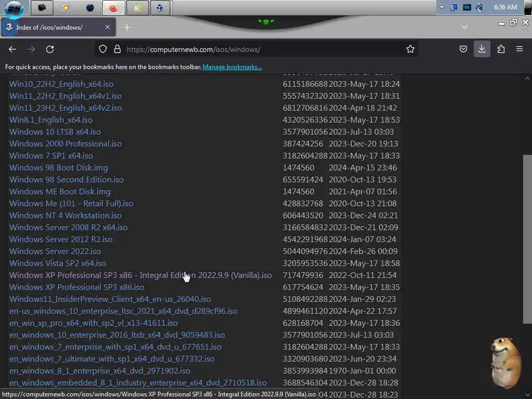Screen dimensions: 532x399
Task: Download Win10_22H2_English_x64.iso
Action: (x=61, y=84)
